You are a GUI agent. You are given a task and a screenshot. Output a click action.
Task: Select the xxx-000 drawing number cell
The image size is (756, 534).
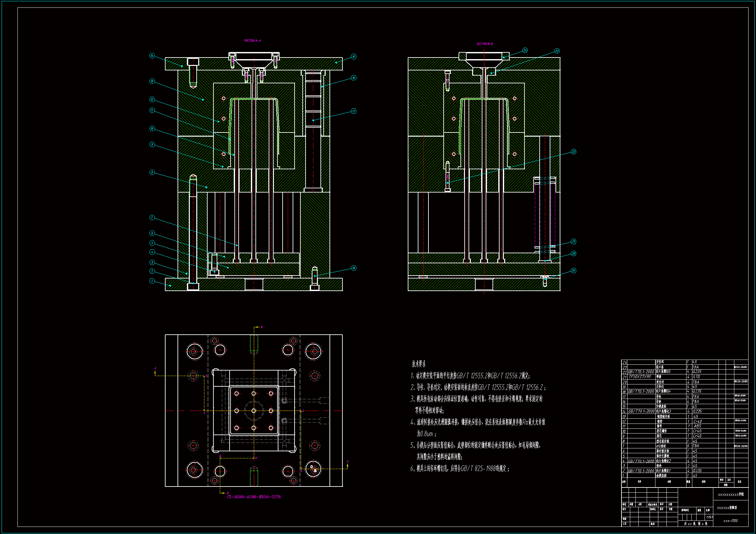(730, 521)
